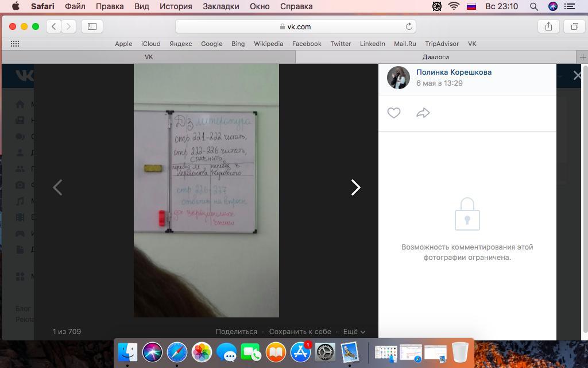Switch to the VK tab
Screen dimensions: 588x368
pyautogui.click(x=149, y=57)
